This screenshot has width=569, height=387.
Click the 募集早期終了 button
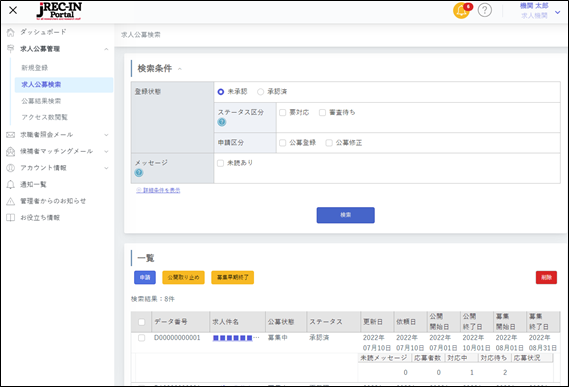tap(233, 277)
